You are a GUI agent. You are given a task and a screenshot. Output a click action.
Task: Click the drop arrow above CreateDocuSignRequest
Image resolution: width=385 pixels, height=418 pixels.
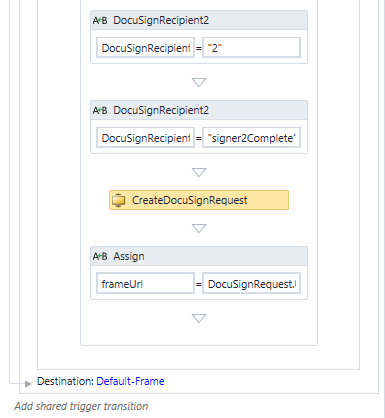199,172
